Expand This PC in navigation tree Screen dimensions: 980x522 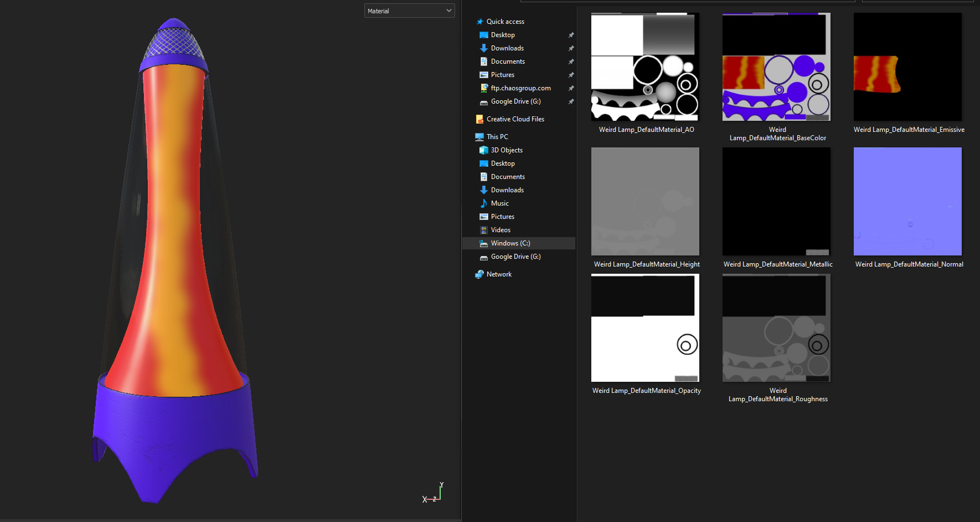(x=497, y=137)
